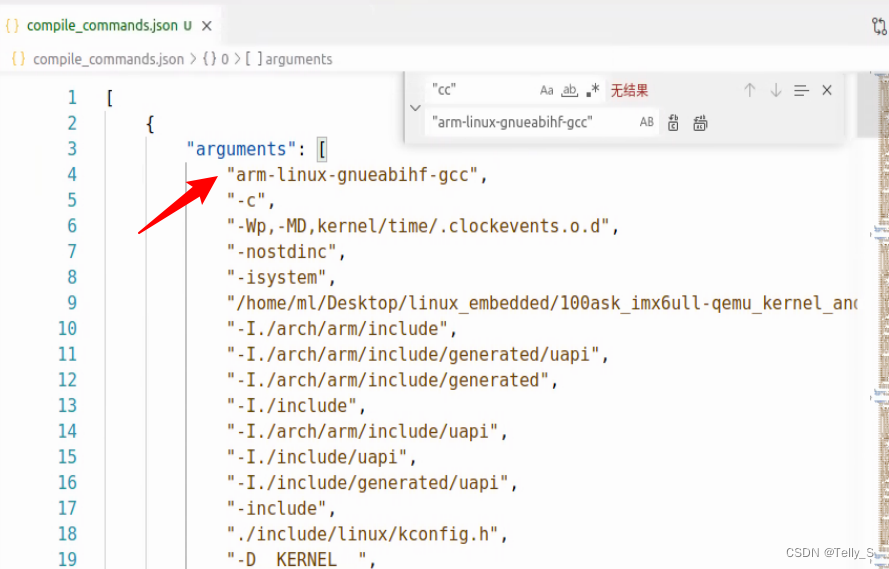
Task: Go to previous match arrow
Action: pos(750,90)
